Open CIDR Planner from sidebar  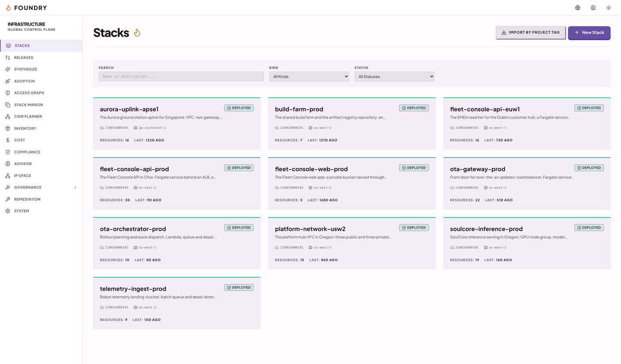click(41, 116)
